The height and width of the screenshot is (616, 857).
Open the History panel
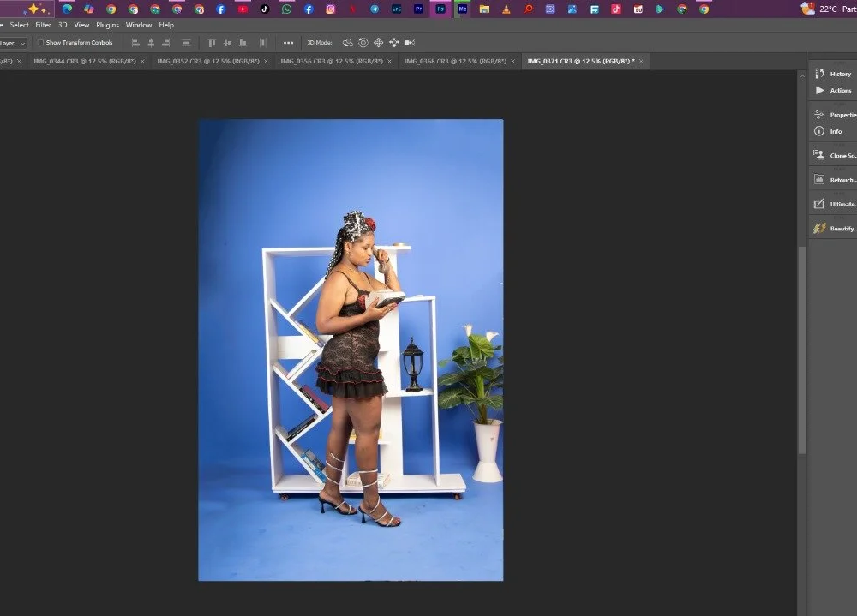coord(833,74)
